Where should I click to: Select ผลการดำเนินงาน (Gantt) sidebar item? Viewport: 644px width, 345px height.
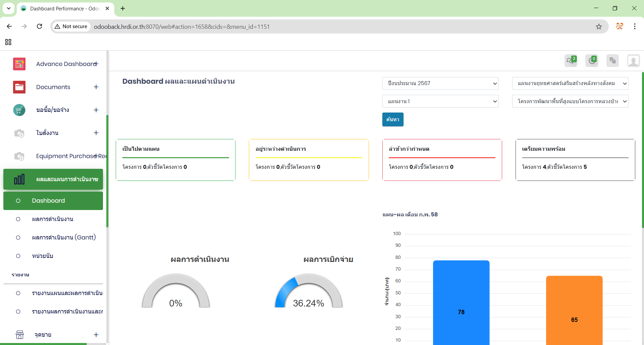click(64, 237)
